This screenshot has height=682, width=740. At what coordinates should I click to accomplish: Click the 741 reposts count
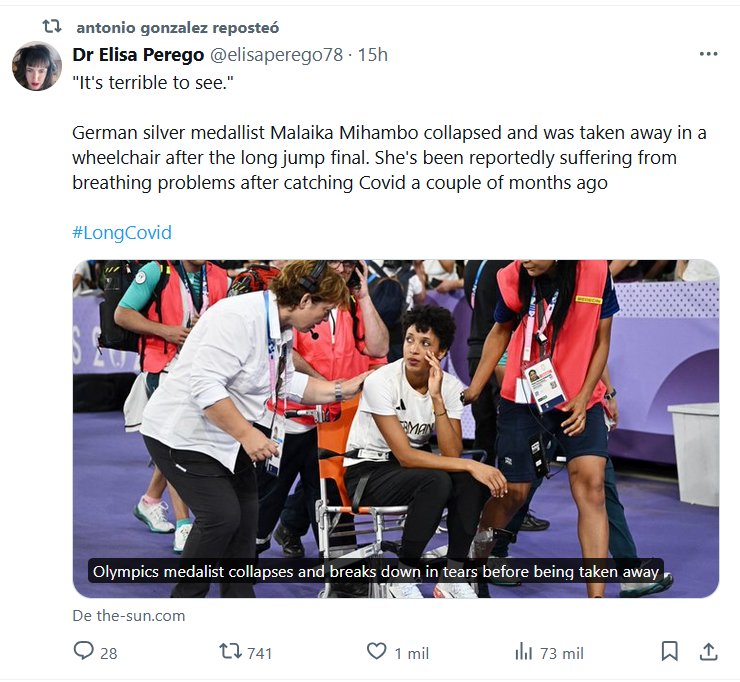click(260, 653)
